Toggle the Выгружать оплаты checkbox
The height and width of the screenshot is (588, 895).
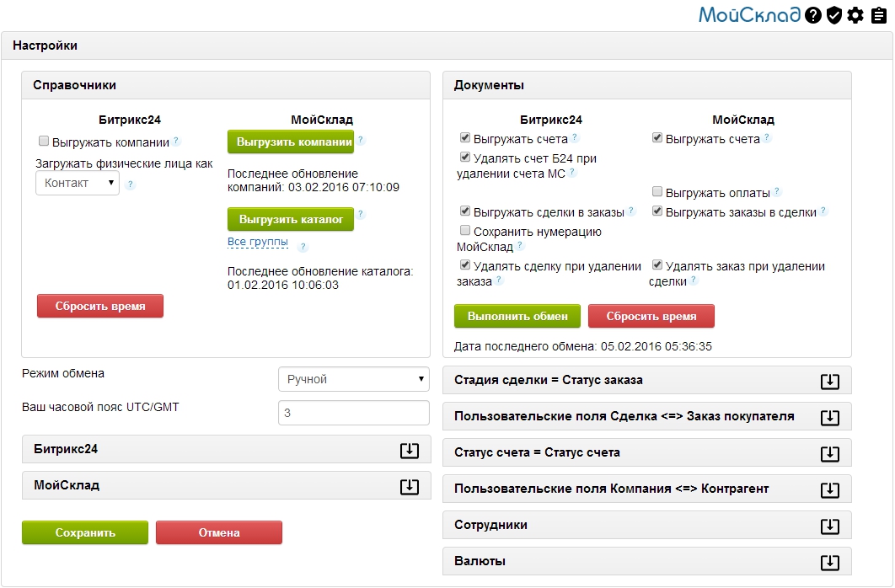(x=657, y=192)
